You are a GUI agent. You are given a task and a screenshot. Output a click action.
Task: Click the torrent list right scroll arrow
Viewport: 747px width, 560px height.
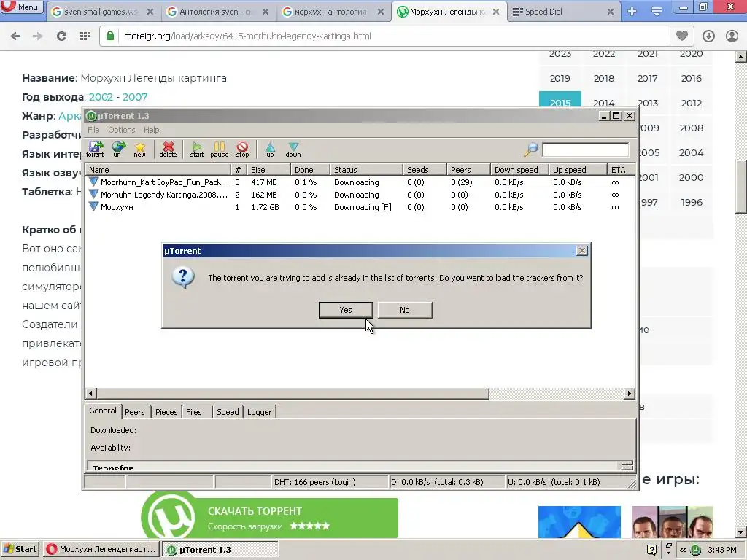click(630, 393)
